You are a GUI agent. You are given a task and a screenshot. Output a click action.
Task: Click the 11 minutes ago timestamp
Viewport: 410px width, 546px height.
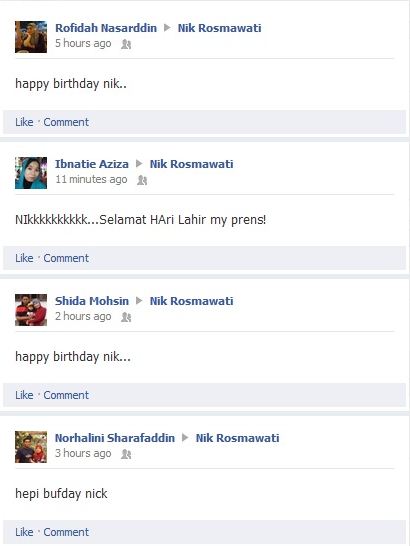[91, 179]
